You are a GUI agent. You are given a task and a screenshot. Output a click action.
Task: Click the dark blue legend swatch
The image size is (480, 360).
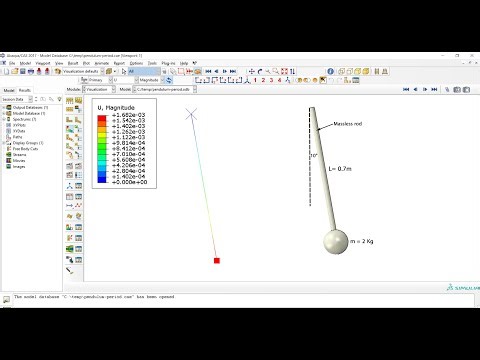(102, 179)
